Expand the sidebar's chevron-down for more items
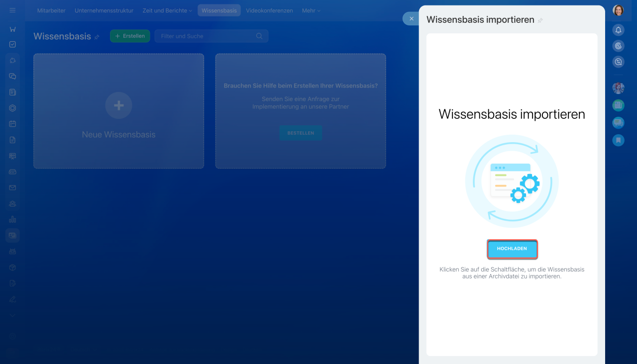 (x=12, y=315)
